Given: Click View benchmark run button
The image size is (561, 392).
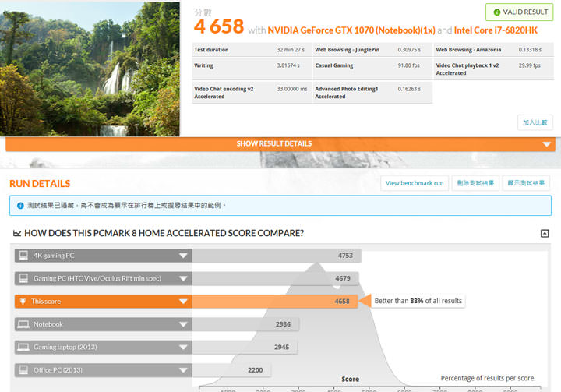Looking at the screenshot, I should (x=415, y=183).
